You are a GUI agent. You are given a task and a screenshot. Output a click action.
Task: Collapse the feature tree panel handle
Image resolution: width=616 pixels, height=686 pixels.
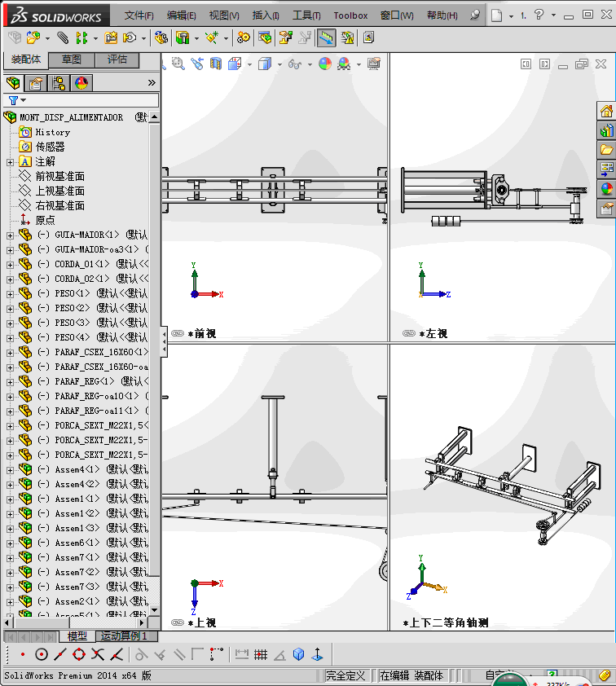pyautogui.click(x=164, y=341)
